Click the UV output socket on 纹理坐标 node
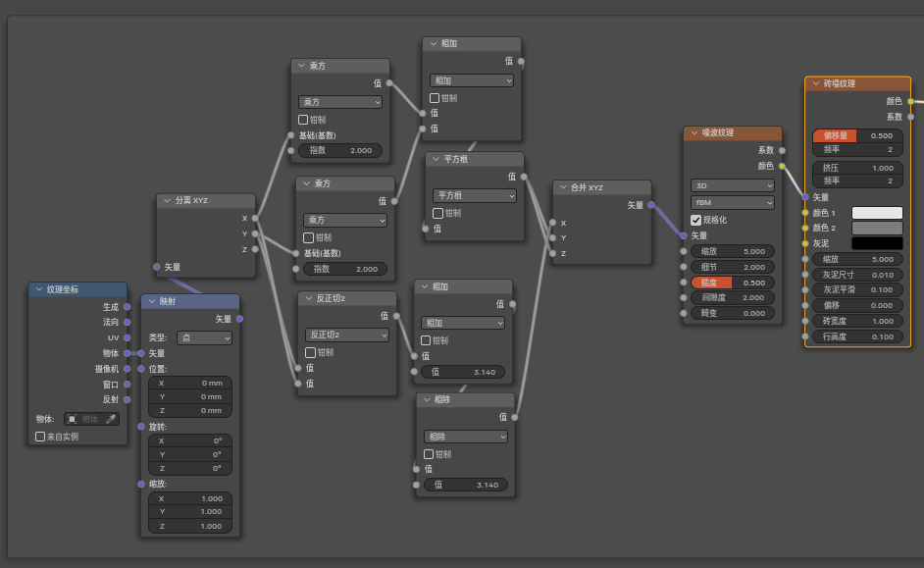Screen dimensions: 924x568 click(127, 337)
